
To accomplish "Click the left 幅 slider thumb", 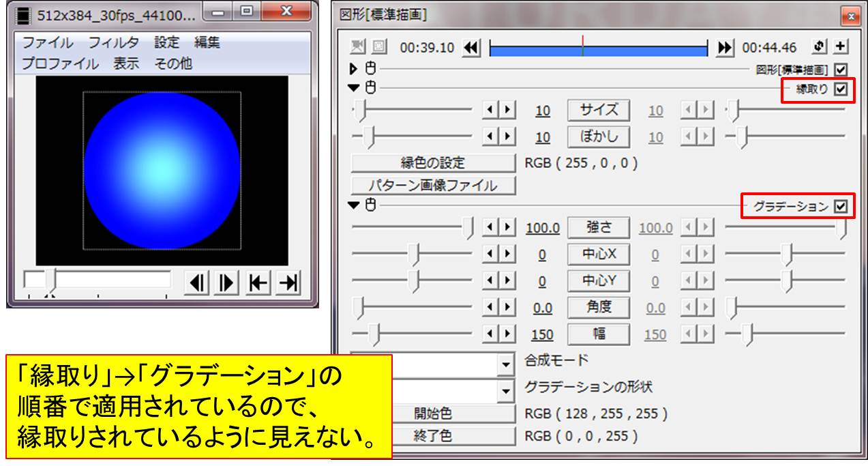I will click(x=373, y=334).
